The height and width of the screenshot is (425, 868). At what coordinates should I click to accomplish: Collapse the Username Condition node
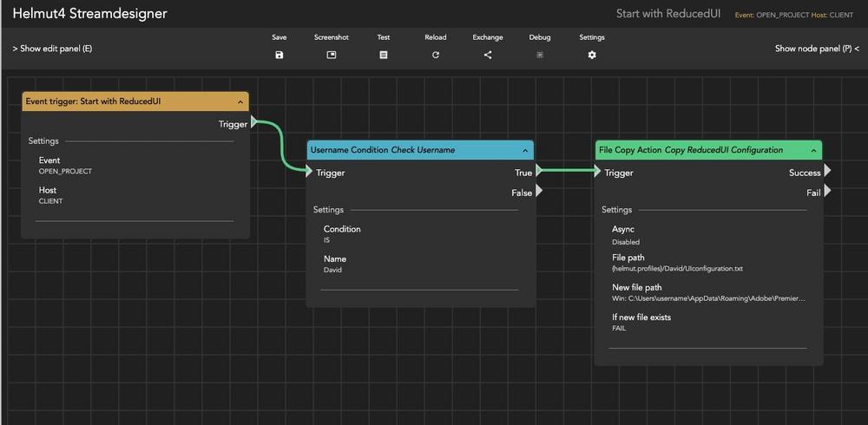click(524, 151)
